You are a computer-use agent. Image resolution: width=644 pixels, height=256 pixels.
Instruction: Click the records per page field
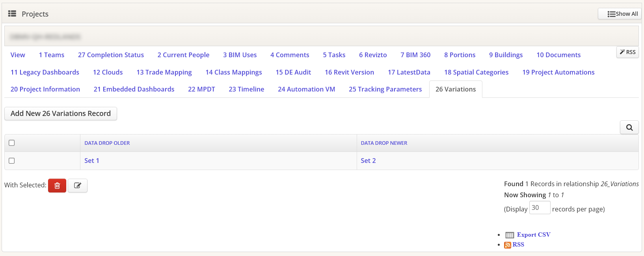[540, 208]
